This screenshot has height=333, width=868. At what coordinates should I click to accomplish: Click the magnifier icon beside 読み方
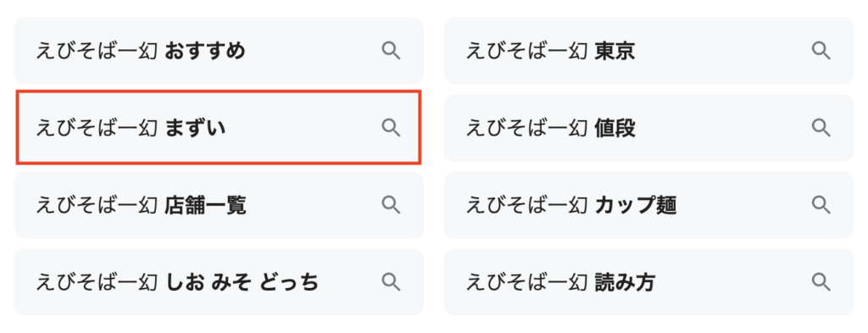[821, 282]
